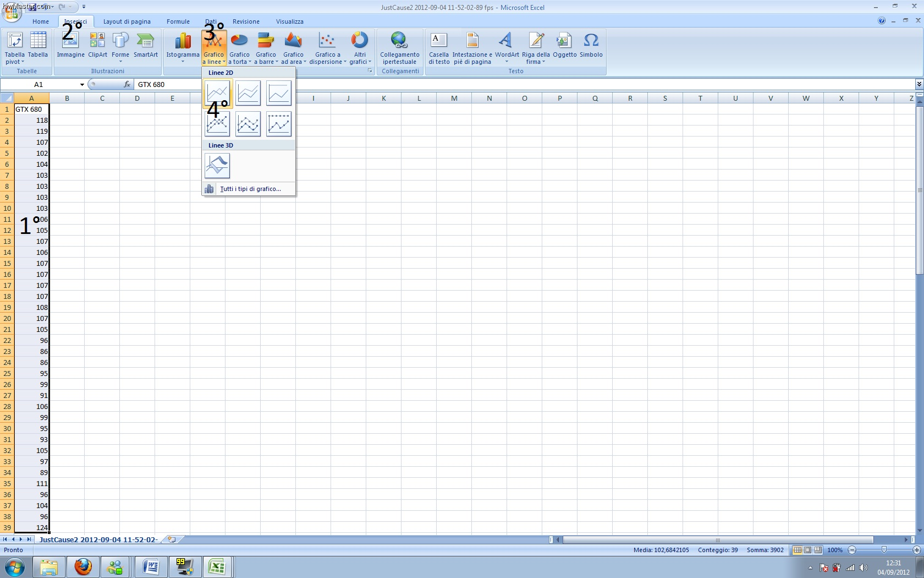The image size is (924, 578).
Task: Open the Istogramma chart menu
Action: (x=183, y=48)
